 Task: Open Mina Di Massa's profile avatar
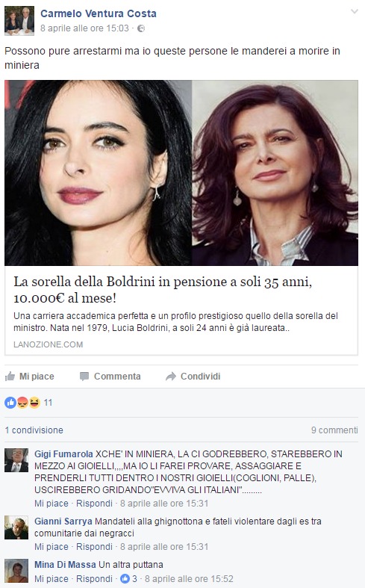[16, 571]
